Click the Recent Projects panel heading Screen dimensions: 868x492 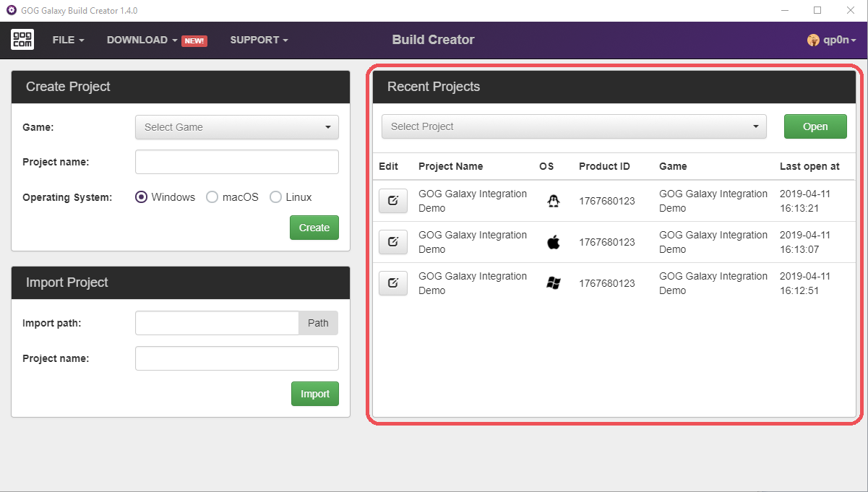coord(434,87)
